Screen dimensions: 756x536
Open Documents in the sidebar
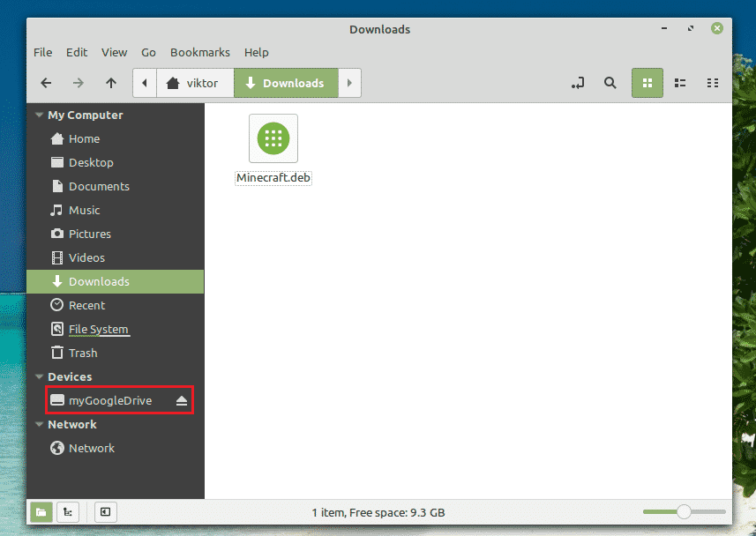click(x=116, y=187)
